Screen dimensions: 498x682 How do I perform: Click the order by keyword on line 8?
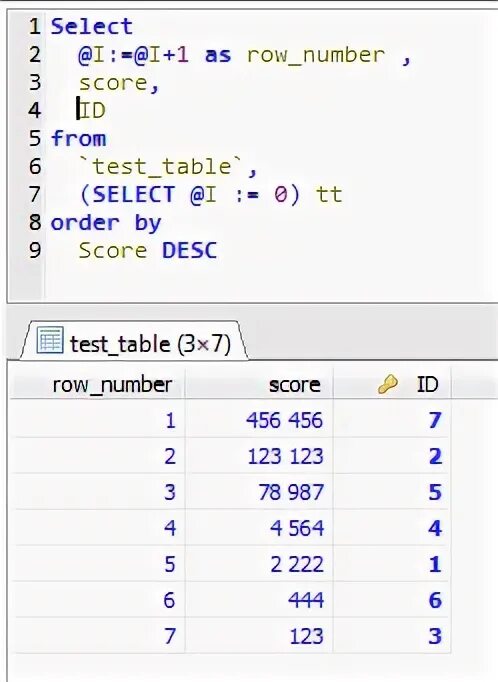coord(106,224)
